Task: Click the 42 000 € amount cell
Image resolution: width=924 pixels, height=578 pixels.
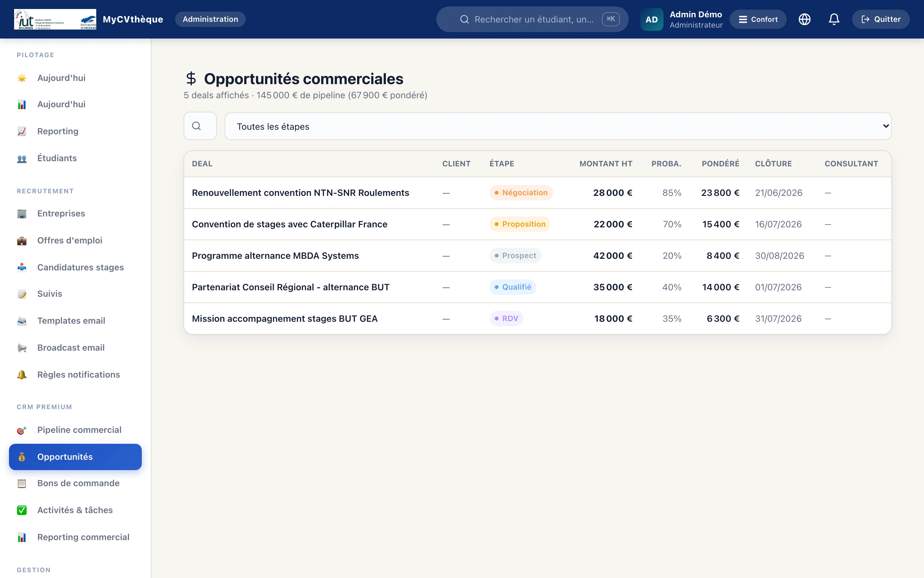Action: [612, 256]
